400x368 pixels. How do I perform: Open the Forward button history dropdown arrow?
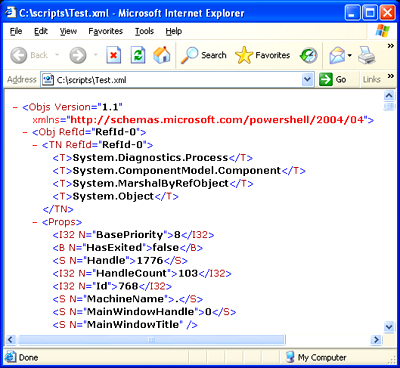tap(96, 55)
